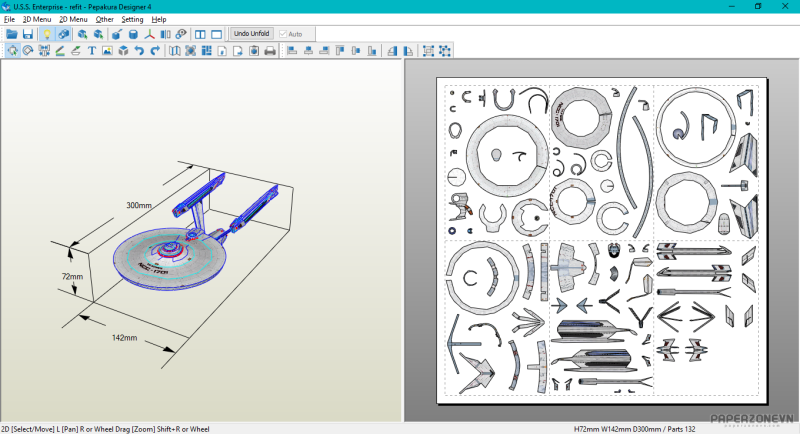This screenshot has height=434, width=800.
Task: Expand the Other menu
Action: click(104, 19)
